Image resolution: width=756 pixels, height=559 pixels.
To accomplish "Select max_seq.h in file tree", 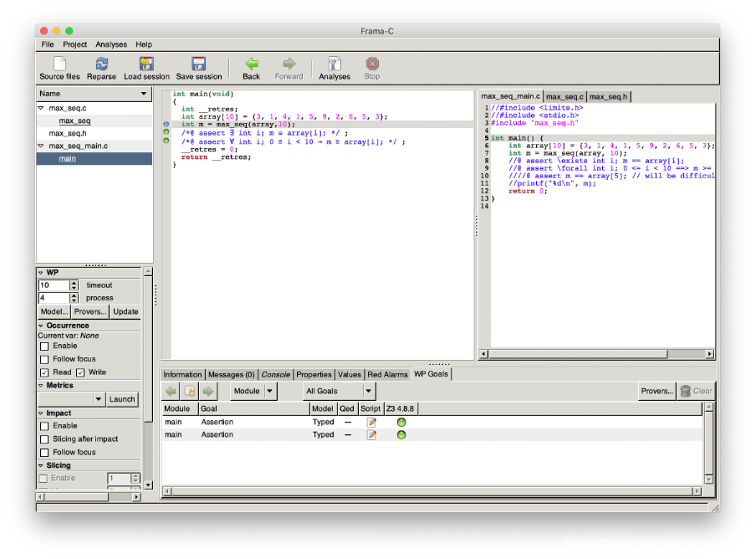I will pyautogui.click(x=68, y=134).
